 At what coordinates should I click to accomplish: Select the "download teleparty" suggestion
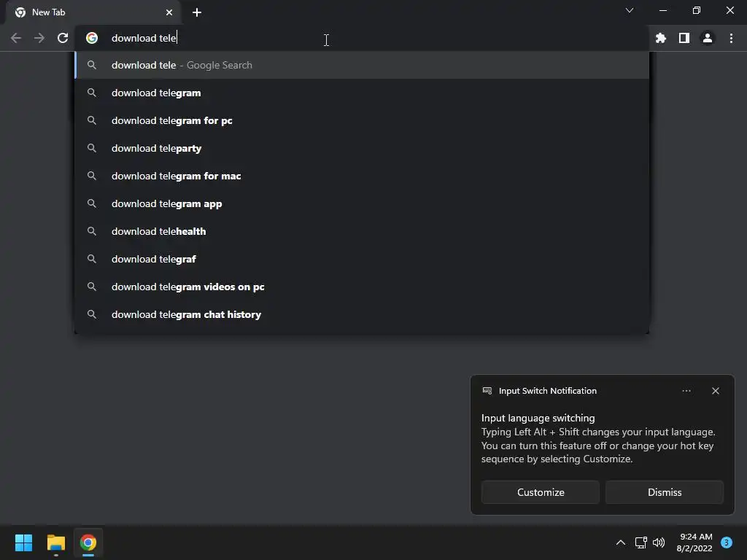click(156, 148)
